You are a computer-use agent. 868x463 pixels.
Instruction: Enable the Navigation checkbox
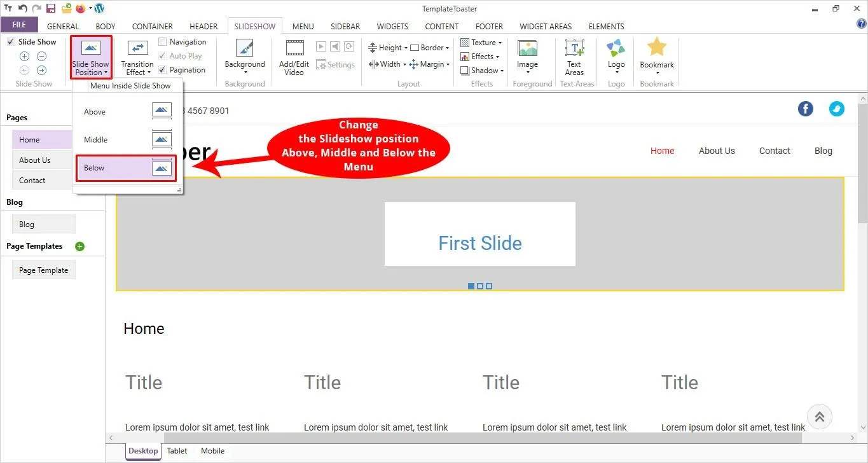point(163,42)
